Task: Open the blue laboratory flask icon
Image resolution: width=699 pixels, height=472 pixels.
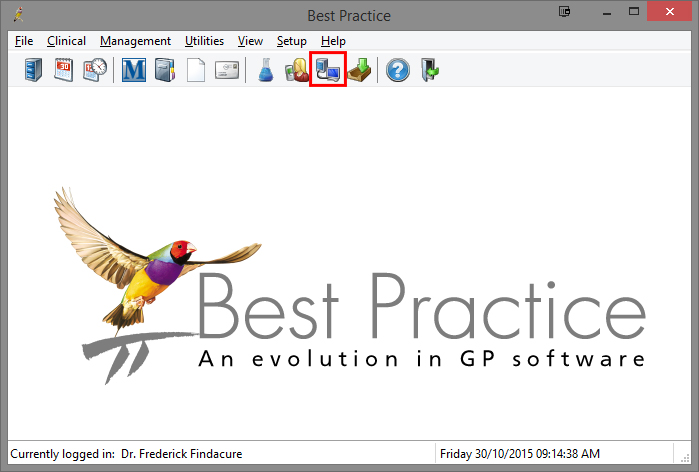Action: (266, 71)
